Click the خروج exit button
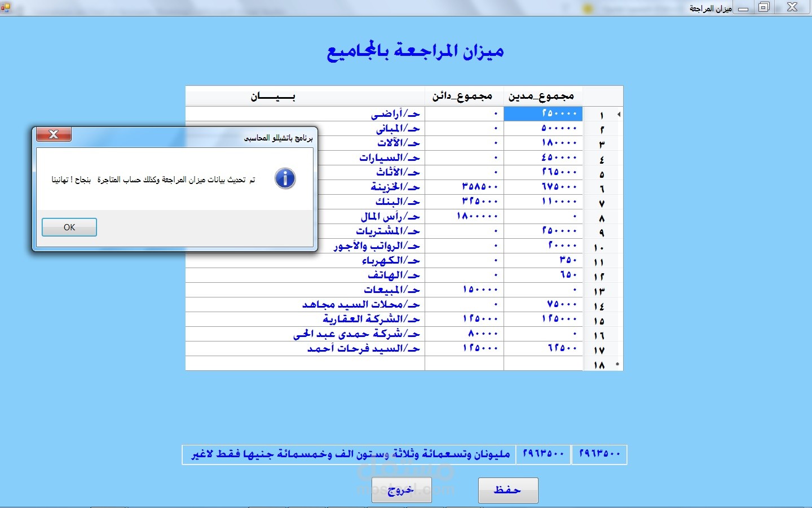This screenshot has width=812, height=508. [x=401, y=490]
